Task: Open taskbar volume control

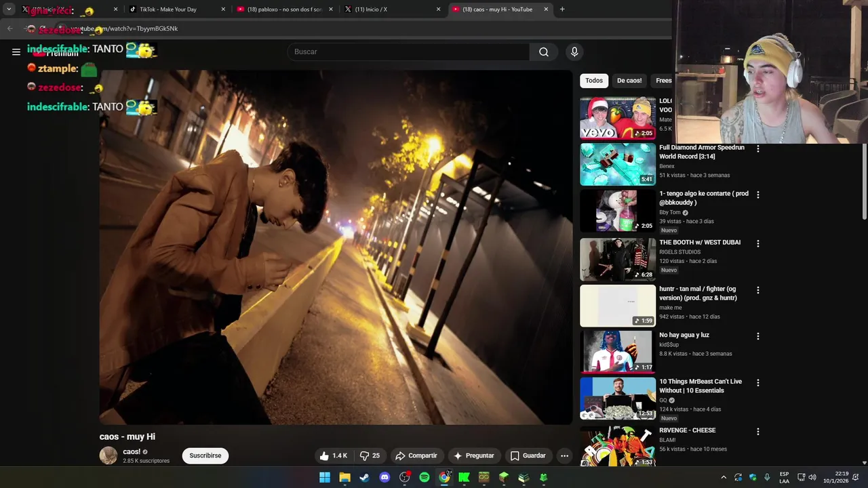Action: tap(812, 477)
